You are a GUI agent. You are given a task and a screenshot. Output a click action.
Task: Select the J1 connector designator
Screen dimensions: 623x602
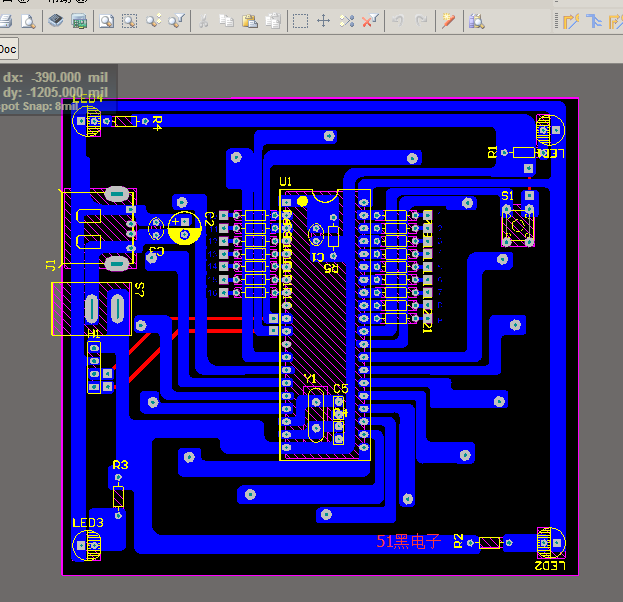click(x=50, y=265)
